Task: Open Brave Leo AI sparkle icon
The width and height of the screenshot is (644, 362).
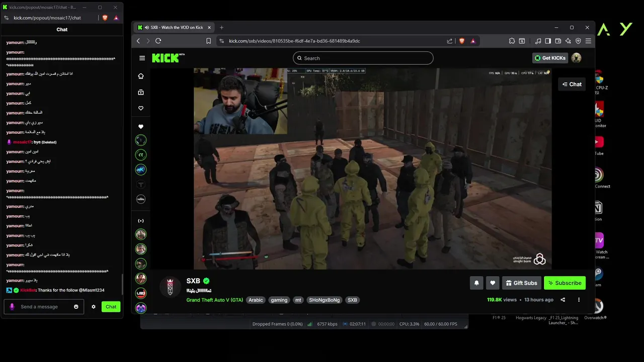Action: tap(568, 41)
